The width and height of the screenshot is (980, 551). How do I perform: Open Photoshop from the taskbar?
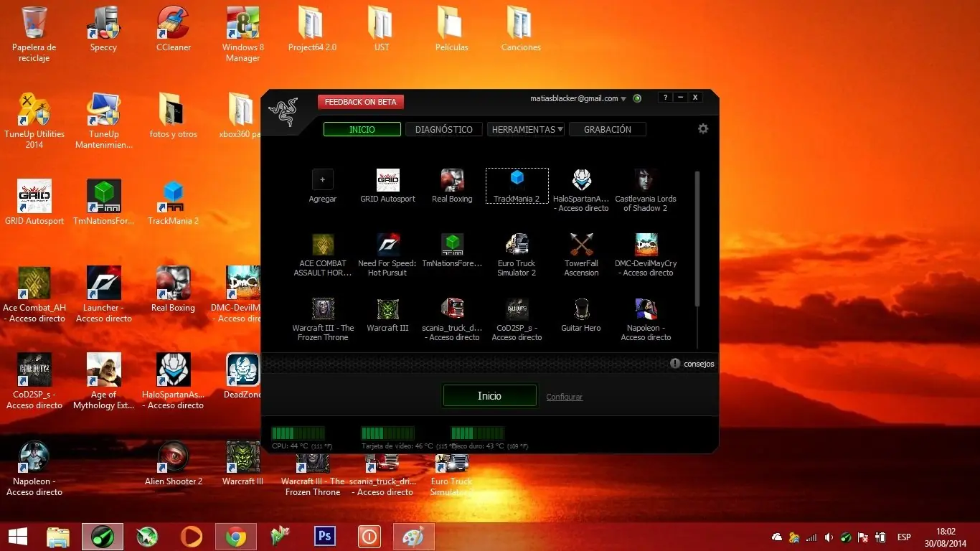click(x=325, y=537)
